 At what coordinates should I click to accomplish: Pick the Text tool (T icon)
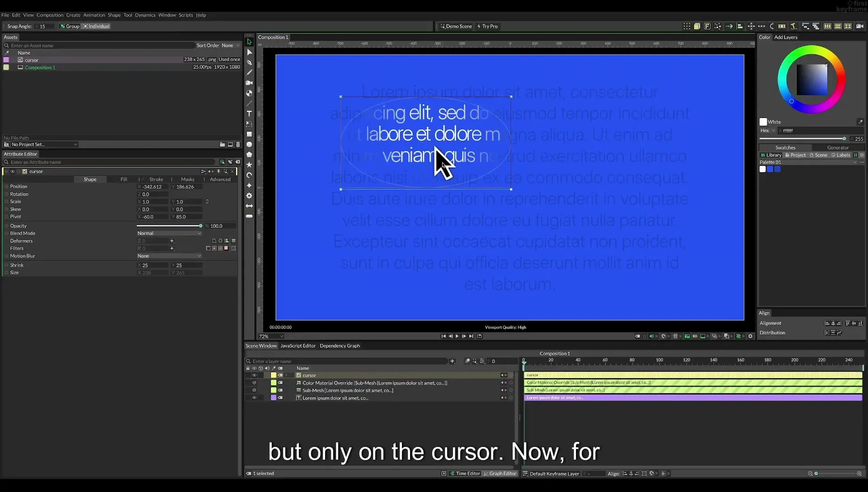coord(249,114)
